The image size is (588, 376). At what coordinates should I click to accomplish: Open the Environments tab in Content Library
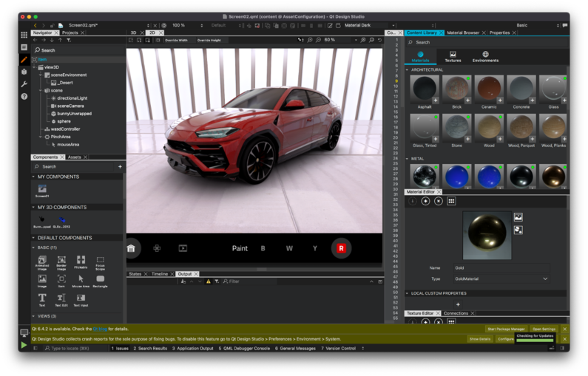[x=485, y=57]
